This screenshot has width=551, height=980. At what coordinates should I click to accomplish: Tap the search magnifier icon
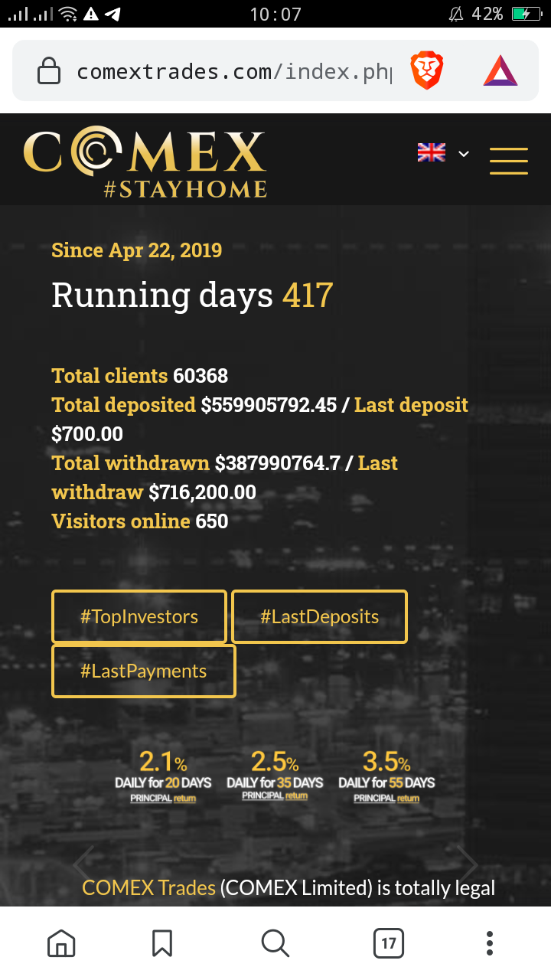coord(275,943)
